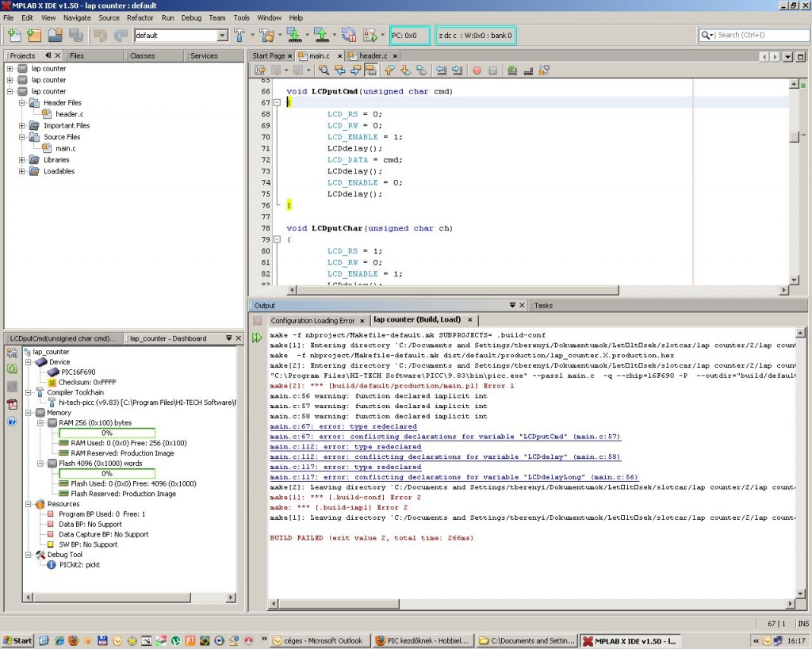Click the Debug Project toolbar icon
The image size is (812, 649).
[370, 35]
